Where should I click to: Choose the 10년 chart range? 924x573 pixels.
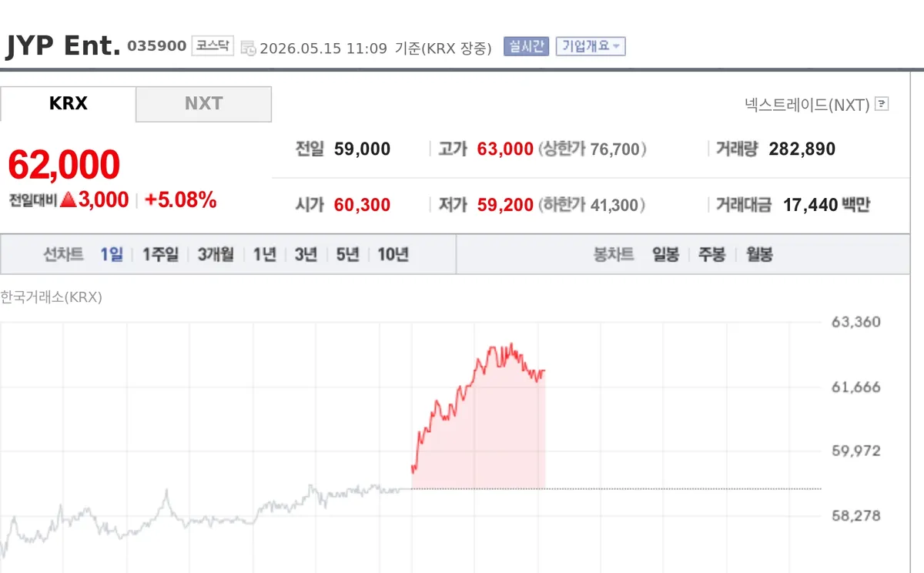[393, 255]
